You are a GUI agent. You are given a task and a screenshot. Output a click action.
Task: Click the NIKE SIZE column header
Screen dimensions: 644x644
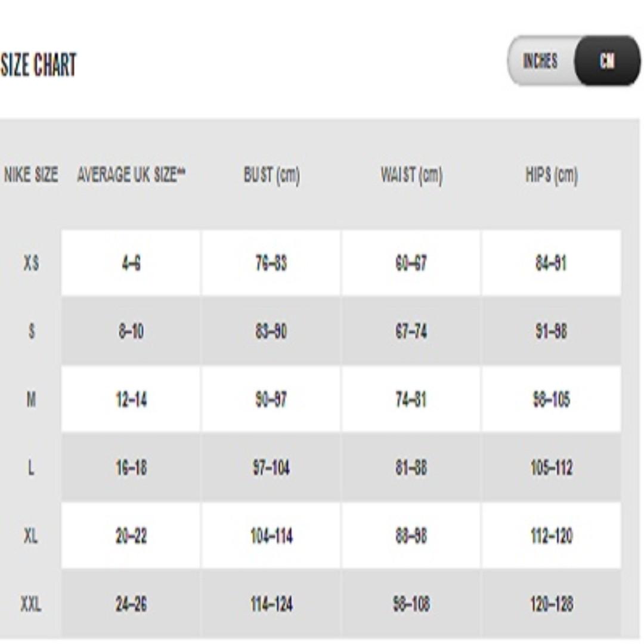click(x=31, y=175)
